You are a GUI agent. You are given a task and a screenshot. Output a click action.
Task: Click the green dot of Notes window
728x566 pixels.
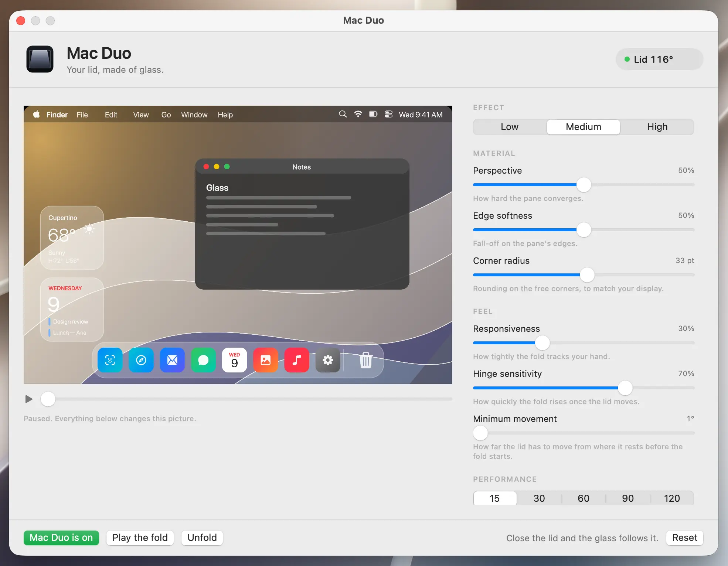227,167
